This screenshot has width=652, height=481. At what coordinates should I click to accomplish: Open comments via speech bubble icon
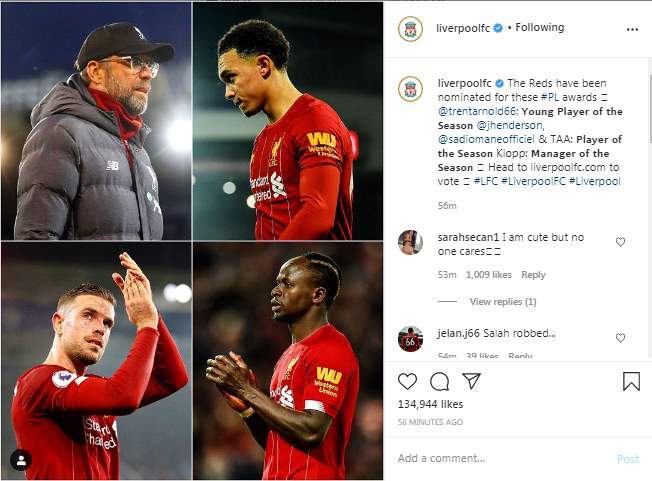coord(439,381)
